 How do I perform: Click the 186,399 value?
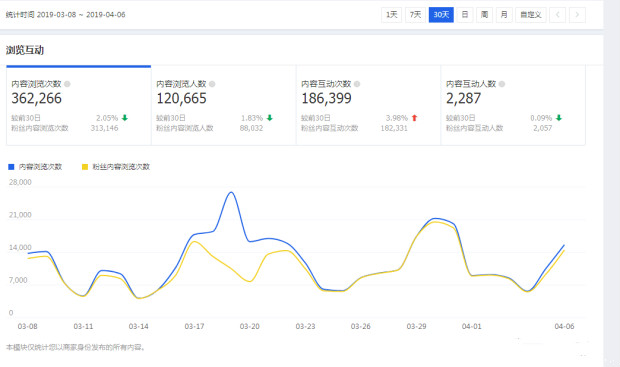[x=326, y=98]
